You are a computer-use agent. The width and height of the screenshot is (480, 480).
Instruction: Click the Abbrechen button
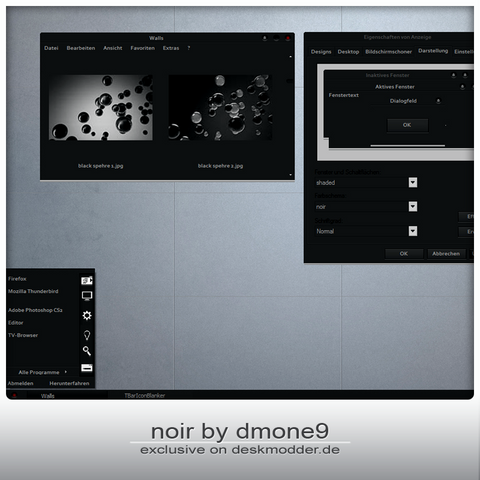click(446, 254)
